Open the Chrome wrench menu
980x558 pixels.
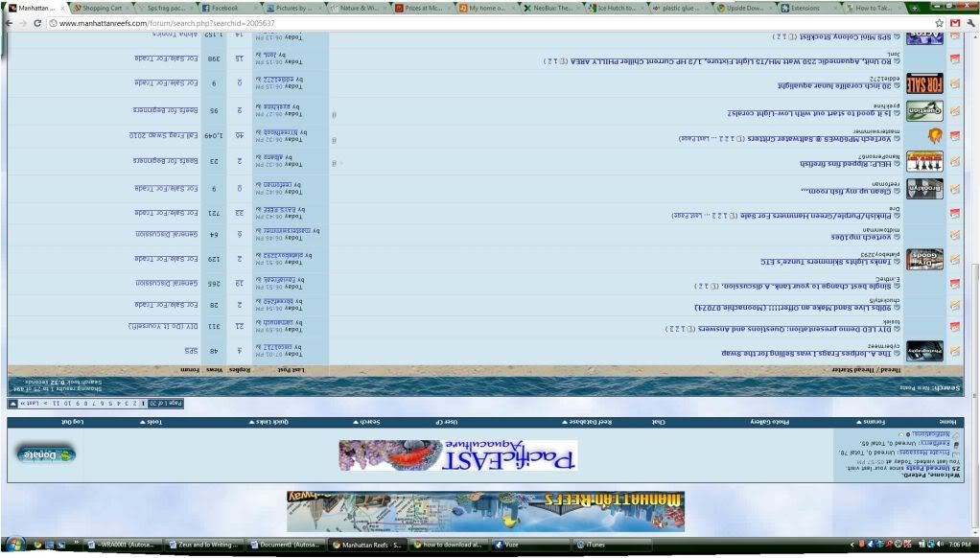pyautogui.click(x=970, y=22)
